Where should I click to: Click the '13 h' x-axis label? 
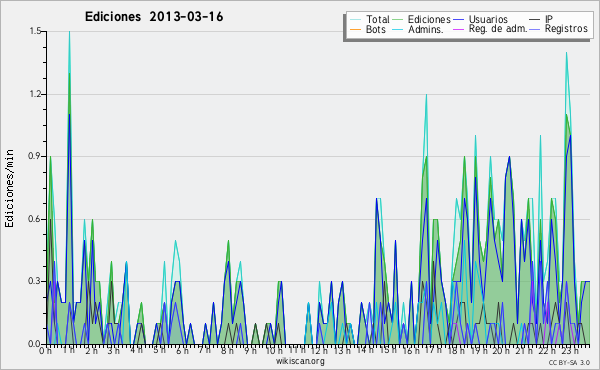point(342,351)
